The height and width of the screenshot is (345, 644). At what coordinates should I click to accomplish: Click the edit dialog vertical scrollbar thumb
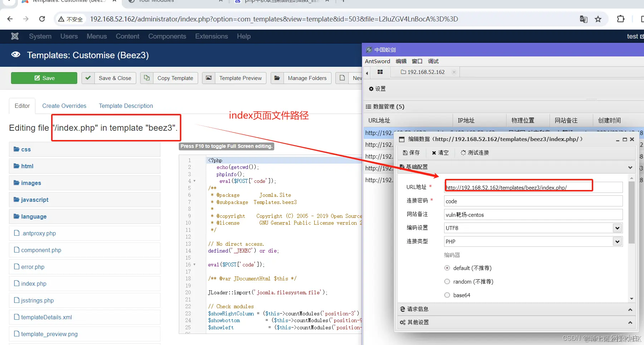point(631,212)
